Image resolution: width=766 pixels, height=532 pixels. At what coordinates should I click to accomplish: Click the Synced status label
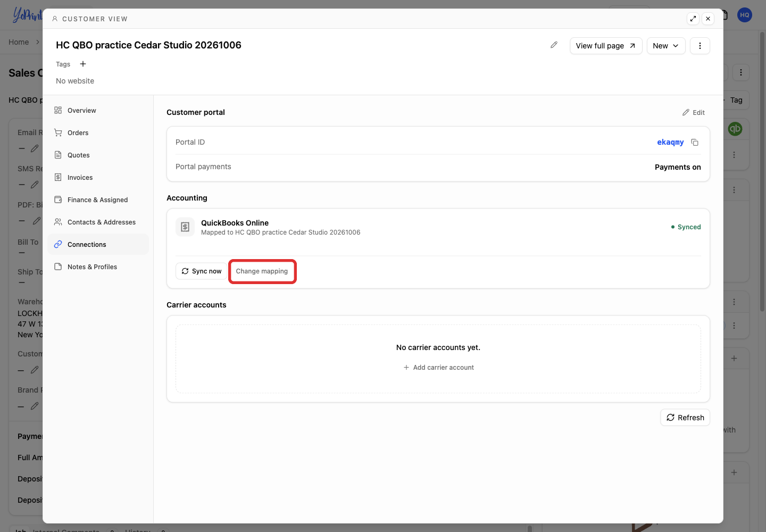coord(686,227)
